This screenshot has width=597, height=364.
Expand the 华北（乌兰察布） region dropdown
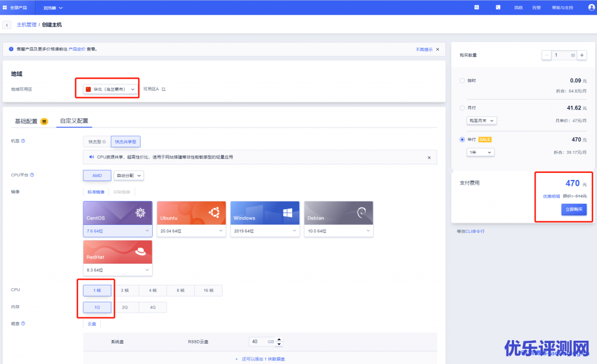[x=110, y=89]
